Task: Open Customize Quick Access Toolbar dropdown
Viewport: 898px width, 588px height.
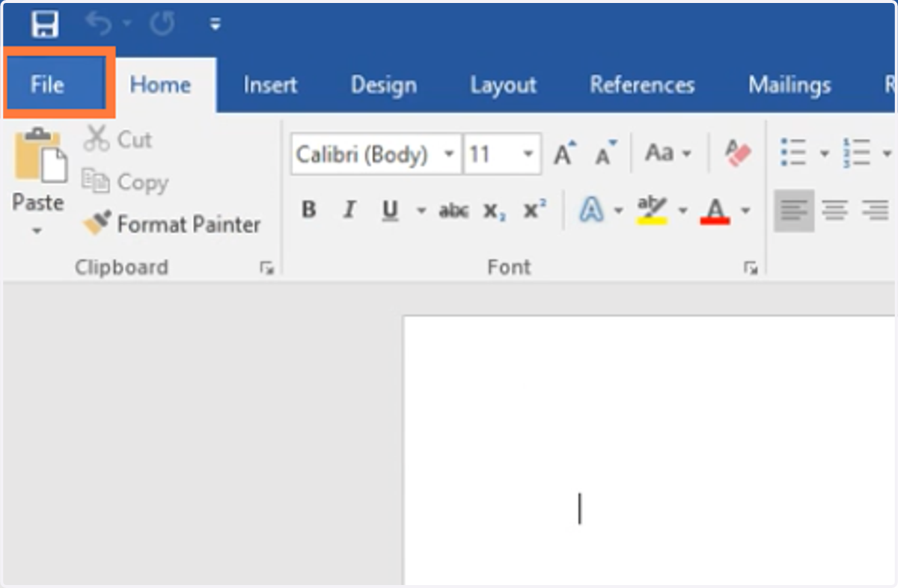Action: pyautogui.click(x=216, y=25)
